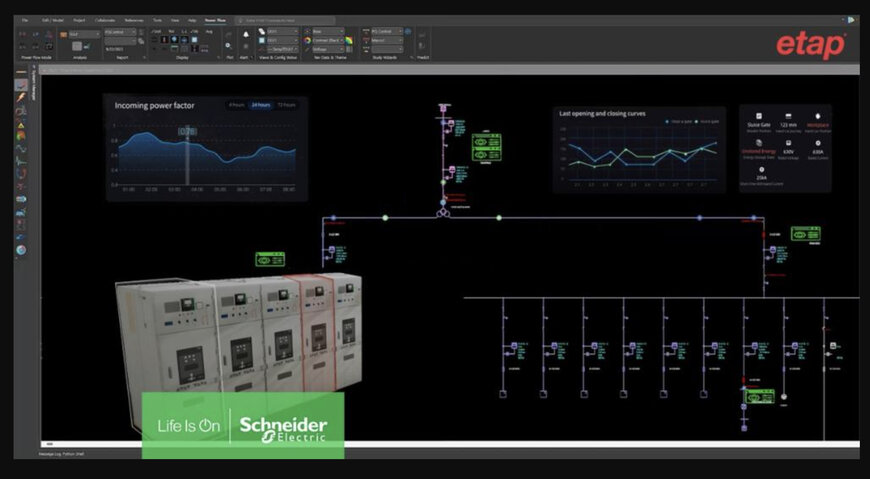Image resolution: width=870 pixels, height=479 pixels.
Task: Click the ETAP command search field
Action: [285, 21]
